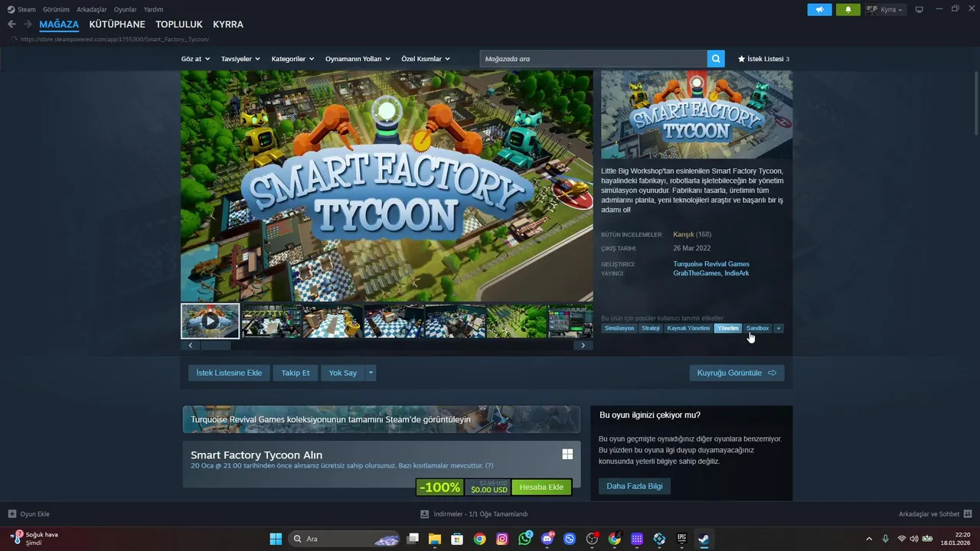The width and height of the screenshot is (980, 551).
Task: Click in the Mağazada ara search field
Action: (x=593, y=59)
